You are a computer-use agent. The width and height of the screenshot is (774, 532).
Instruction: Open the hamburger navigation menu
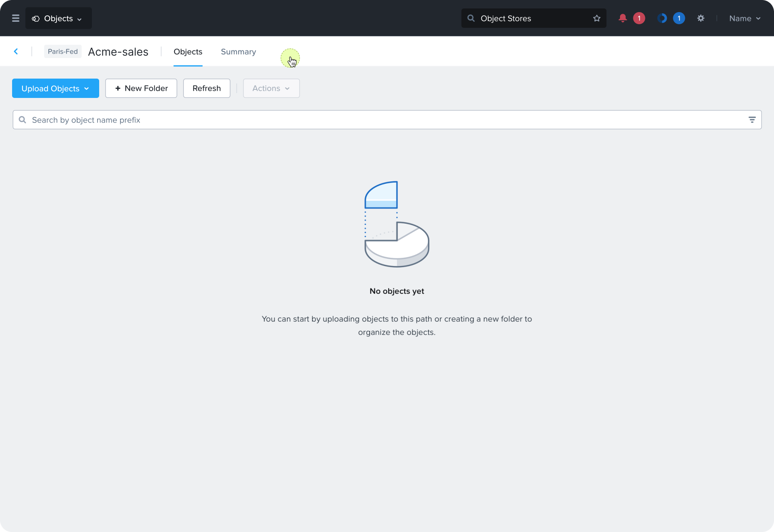[16, 18]
